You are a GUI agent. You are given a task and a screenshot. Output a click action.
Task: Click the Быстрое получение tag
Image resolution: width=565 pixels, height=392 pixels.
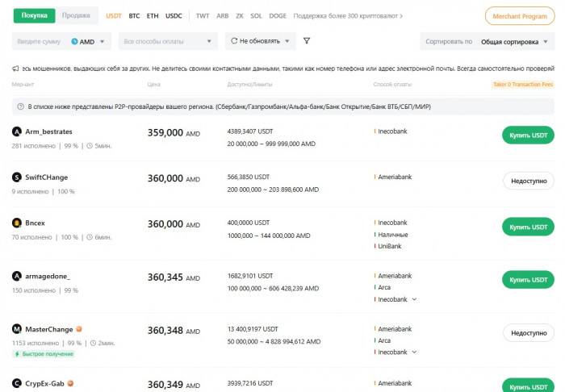pyautogui.click(x=44, y=354)
